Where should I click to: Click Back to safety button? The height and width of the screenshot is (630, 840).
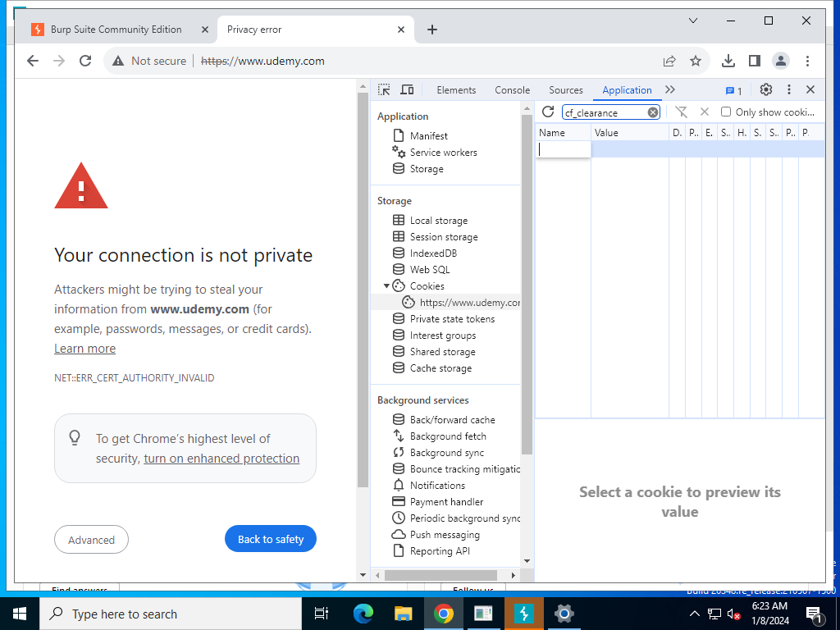(x=271, y=539)
